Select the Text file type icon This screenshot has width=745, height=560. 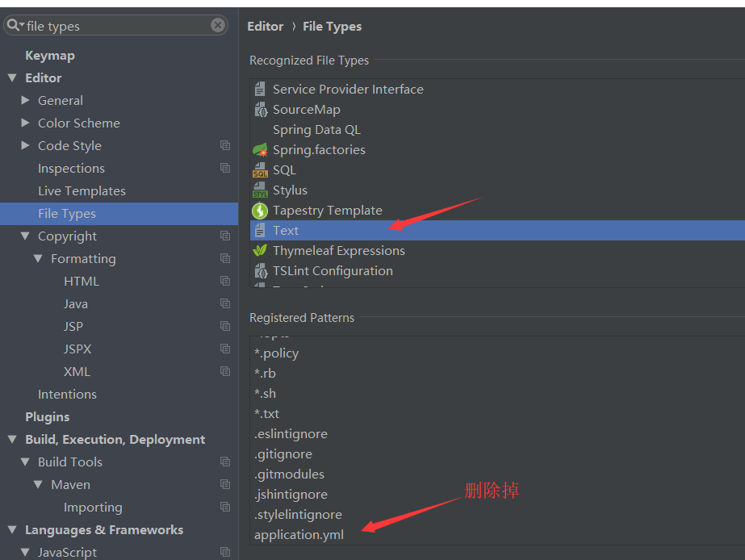[x=261, y=230]
